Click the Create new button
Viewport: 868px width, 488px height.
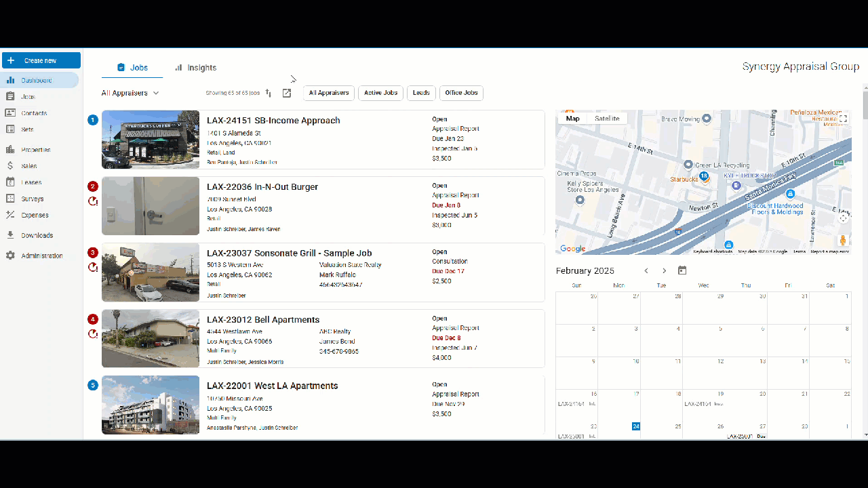point(41,60)
